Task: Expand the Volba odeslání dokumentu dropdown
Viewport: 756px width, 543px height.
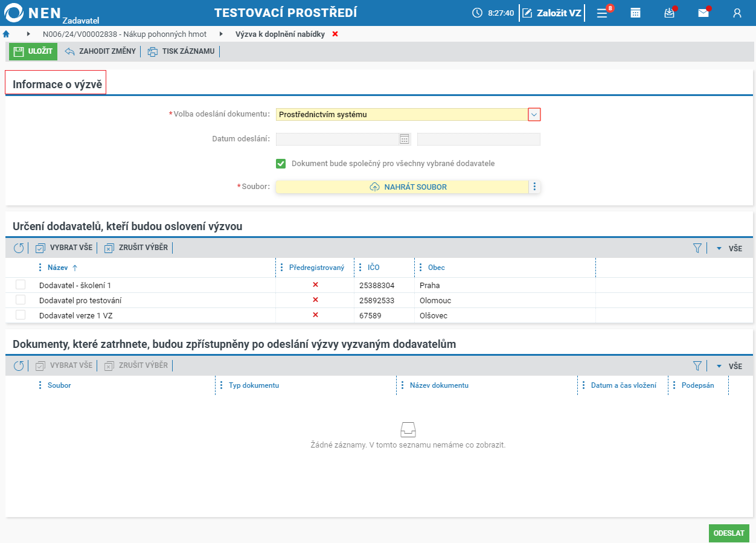Action: (x=534, y=114)
